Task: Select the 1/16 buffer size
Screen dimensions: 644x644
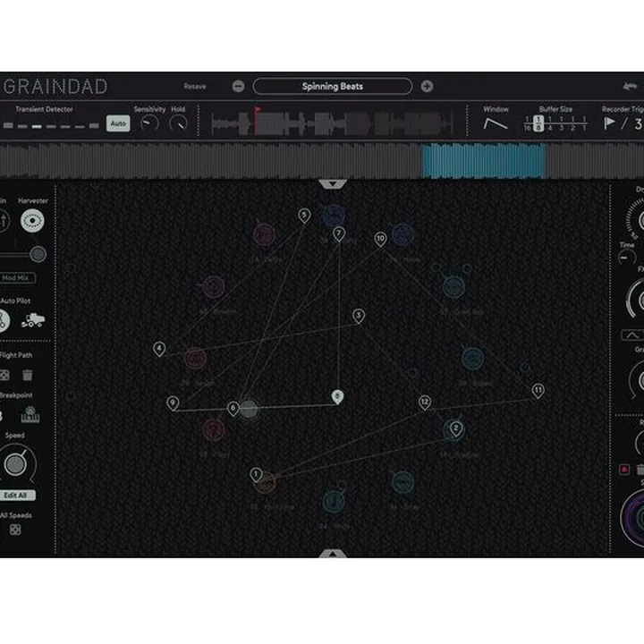Action: pos(528,123)
